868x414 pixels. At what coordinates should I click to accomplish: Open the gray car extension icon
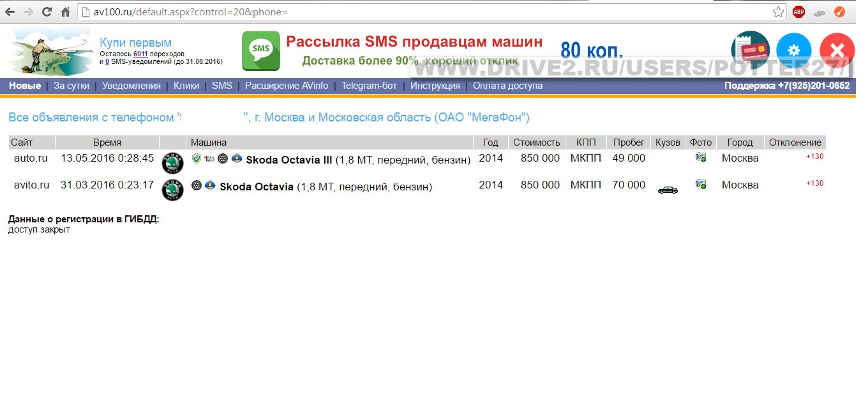tap(819, 11)
